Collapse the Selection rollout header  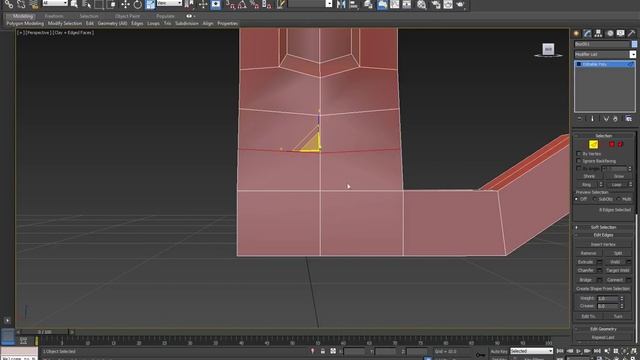603,136
